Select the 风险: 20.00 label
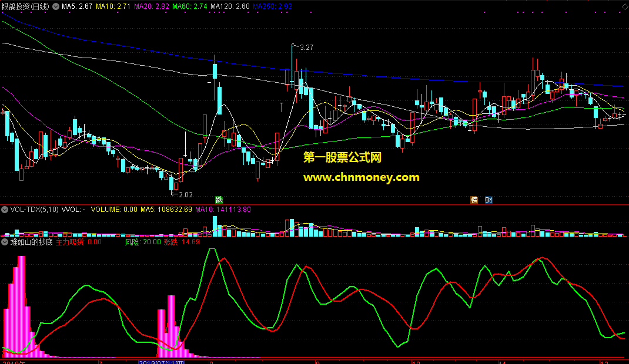Image resolution: width=629 pixels, height=364 pixels. click(x=143, y=242)
